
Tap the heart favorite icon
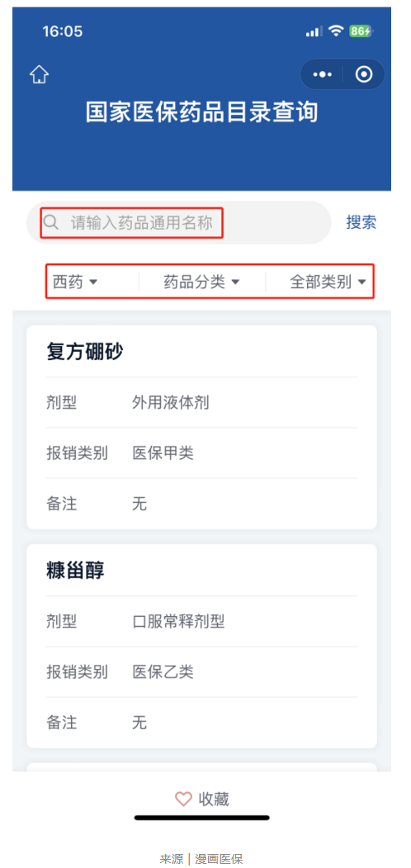[x=183, y=799]
